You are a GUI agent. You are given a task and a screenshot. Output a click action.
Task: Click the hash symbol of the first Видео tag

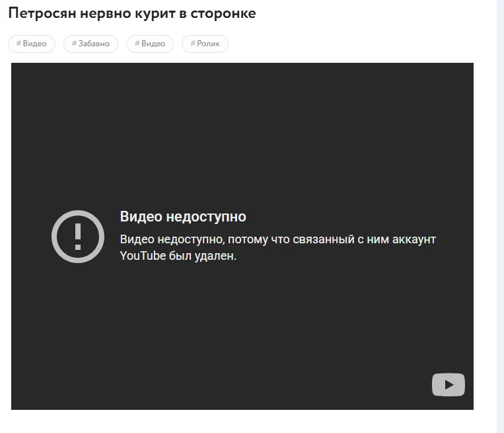[18, 43]
